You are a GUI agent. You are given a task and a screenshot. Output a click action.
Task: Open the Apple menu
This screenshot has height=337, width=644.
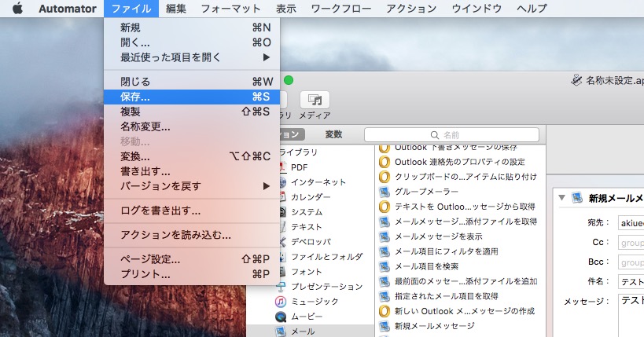(17, 8)
